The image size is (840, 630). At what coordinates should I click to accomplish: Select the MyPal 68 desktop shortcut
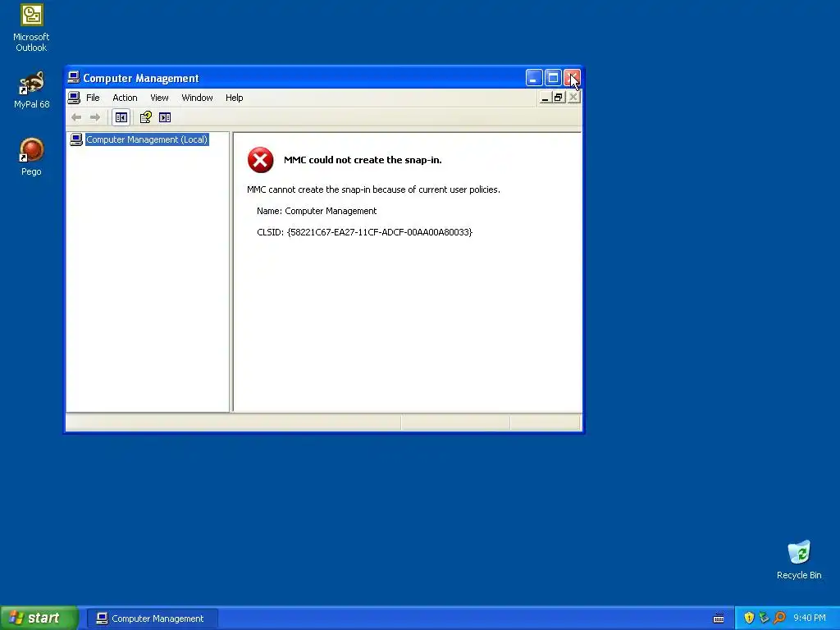[31, 89]
